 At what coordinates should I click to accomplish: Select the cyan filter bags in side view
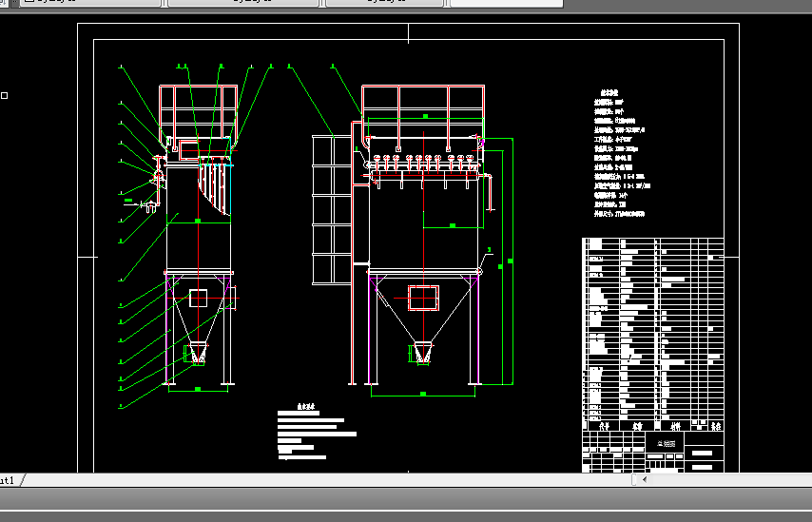[x=217, y=185]
